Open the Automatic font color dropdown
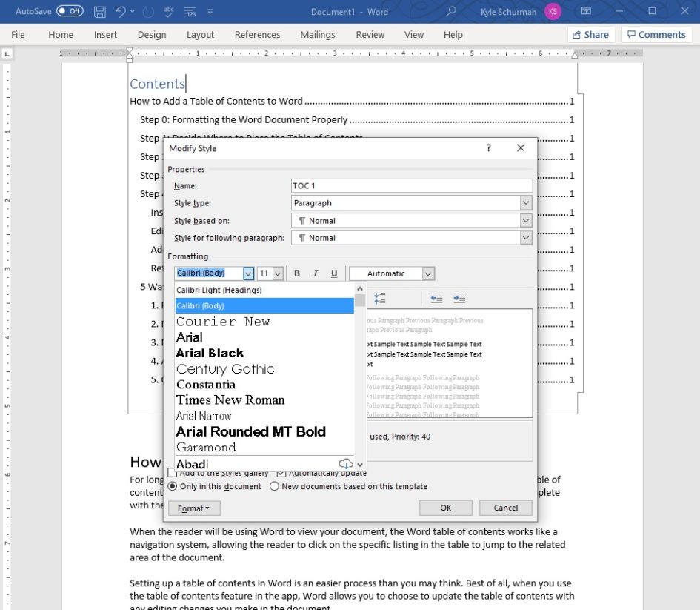Image resolution: width=700 pixels, height=610 pixels. (428, 273)
